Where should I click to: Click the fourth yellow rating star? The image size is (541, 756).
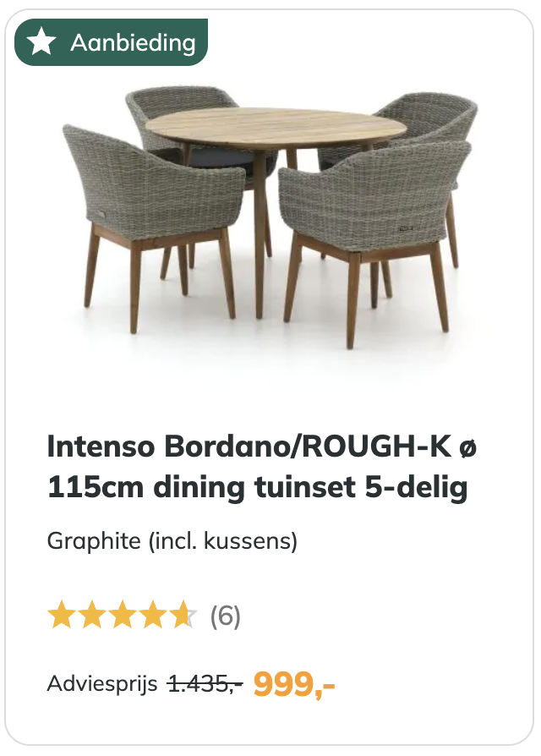click(x=153, y=615)
